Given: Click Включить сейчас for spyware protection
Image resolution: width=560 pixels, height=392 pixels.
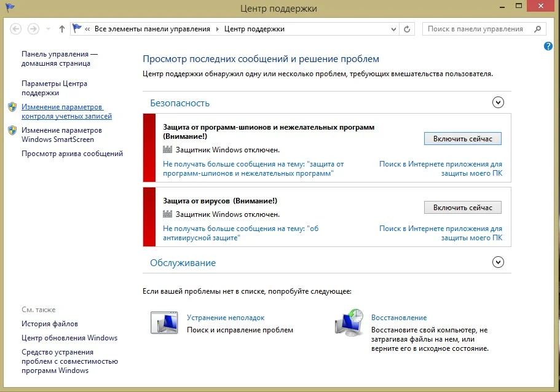Looking at the screenshot, I should click(x=462, y=138).
